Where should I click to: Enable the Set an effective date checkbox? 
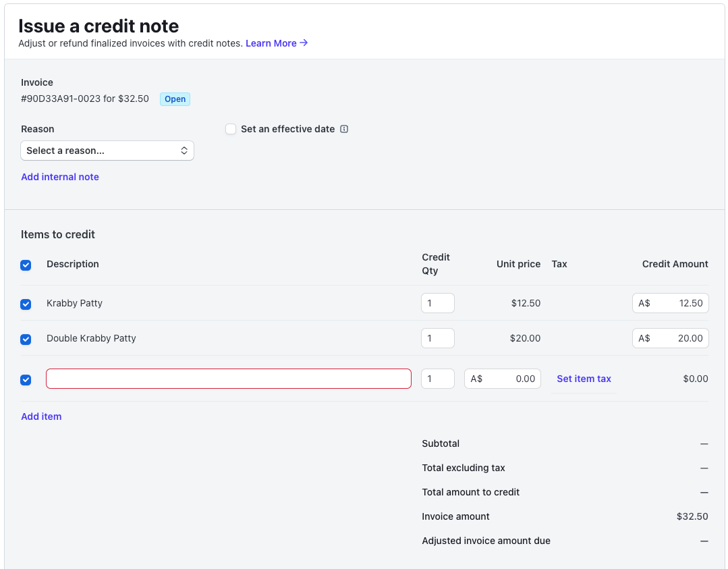click(x=231, y=129)
